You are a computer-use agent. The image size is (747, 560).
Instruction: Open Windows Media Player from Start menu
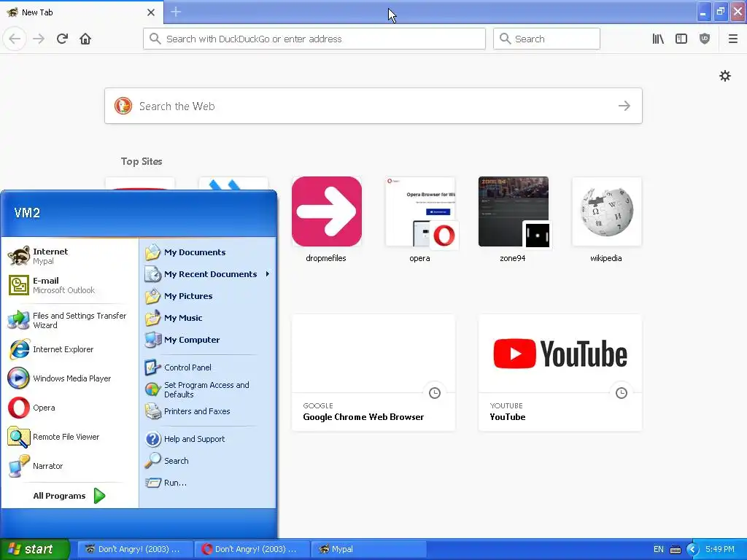tap(69, 378)
